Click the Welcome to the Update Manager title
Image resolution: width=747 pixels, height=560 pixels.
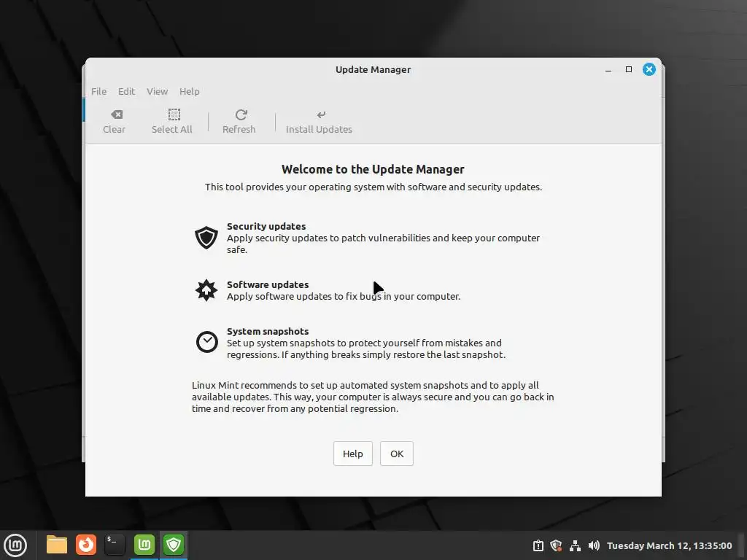[373, 169]
